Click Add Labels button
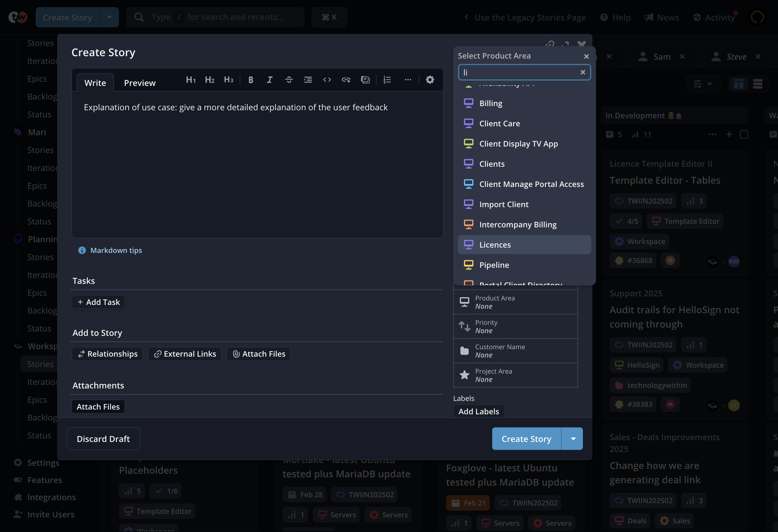 point(479,412)
